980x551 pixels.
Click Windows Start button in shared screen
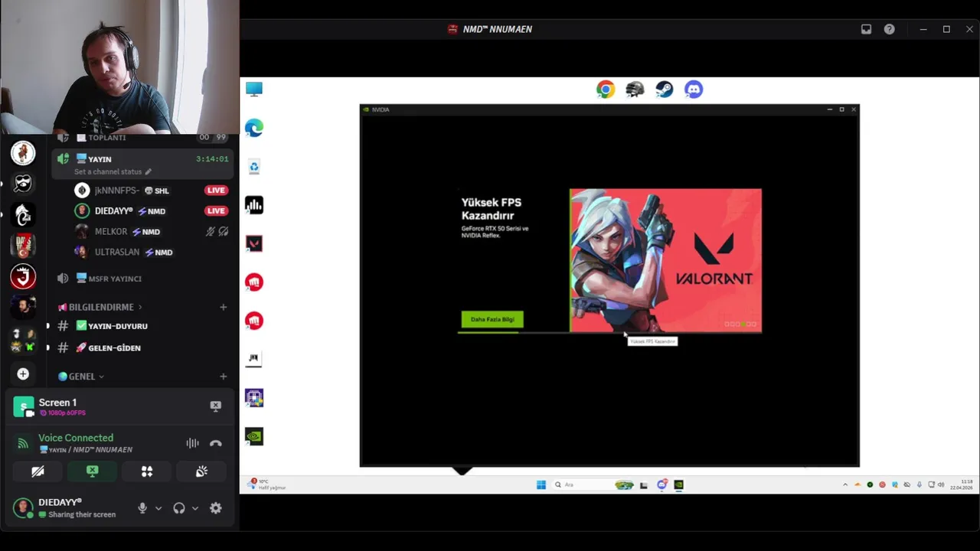541,484
